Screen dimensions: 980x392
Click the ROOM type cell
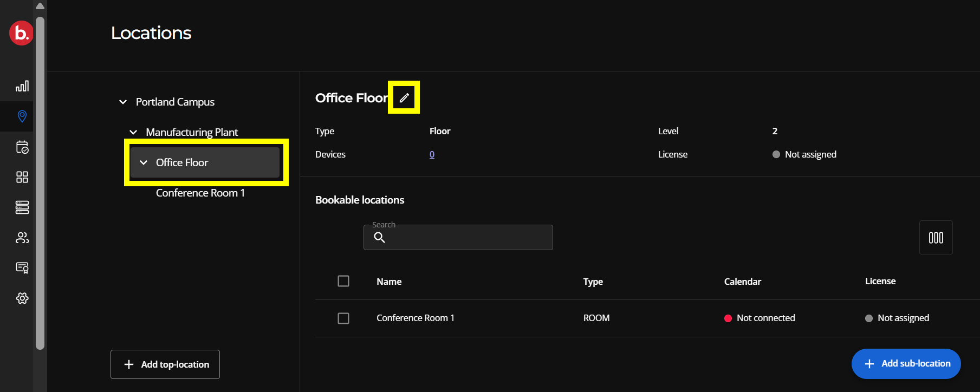596,318
